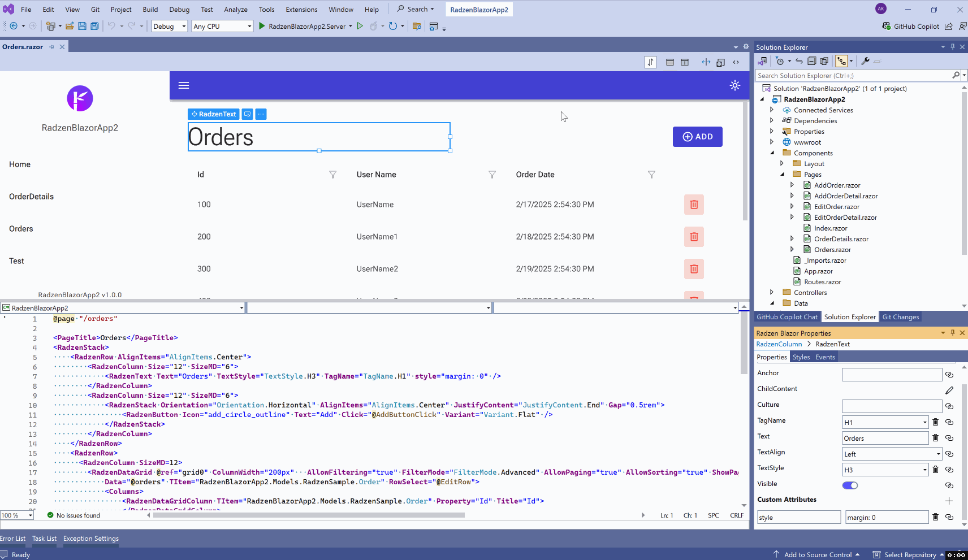Click the Search Solution Explorer field
The width and height of the screenshot is (968, 560).
click(854, 76)
